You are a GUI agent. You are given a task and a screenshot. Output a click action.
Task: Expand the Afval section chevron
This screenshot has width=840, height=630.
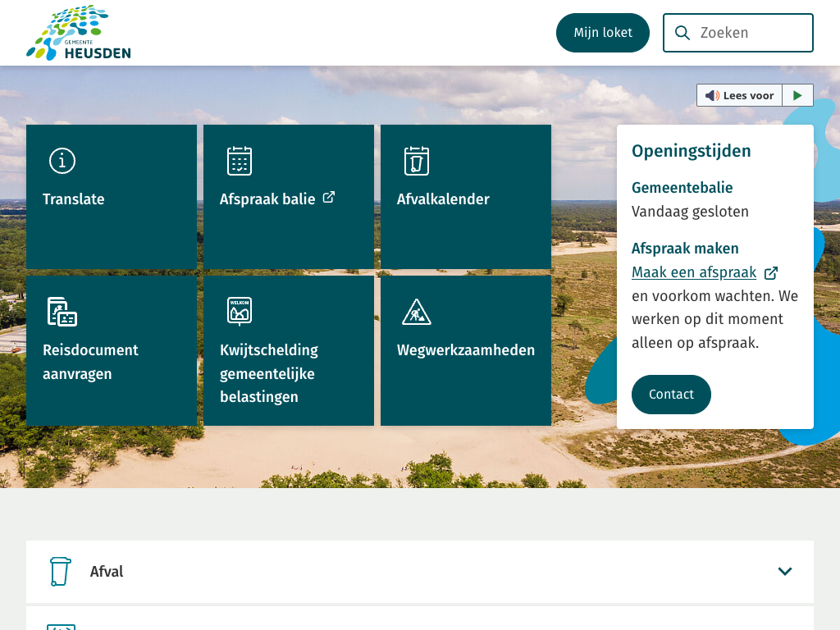click(x=785, y=572)
